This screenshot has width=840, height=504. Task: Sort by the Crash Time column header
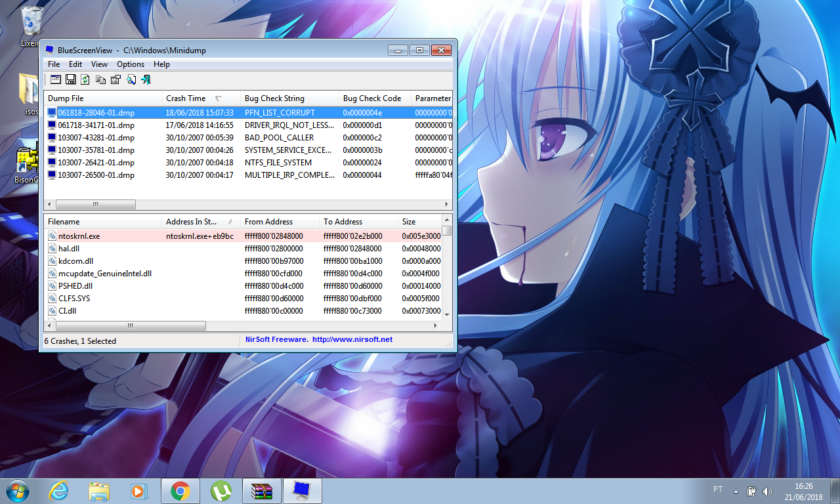point(201,98)
